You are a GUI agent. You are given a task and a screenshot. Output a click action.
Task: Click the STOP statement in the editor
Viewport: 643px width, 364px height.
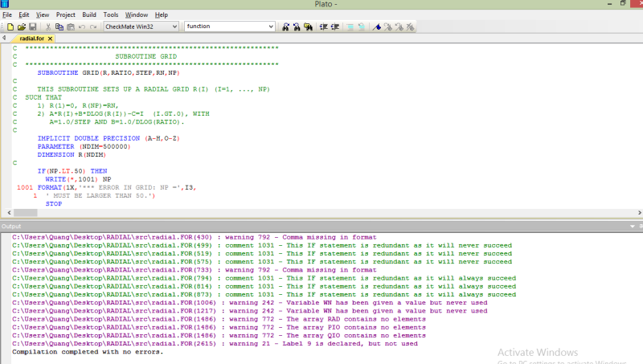[x=54, y=204]
